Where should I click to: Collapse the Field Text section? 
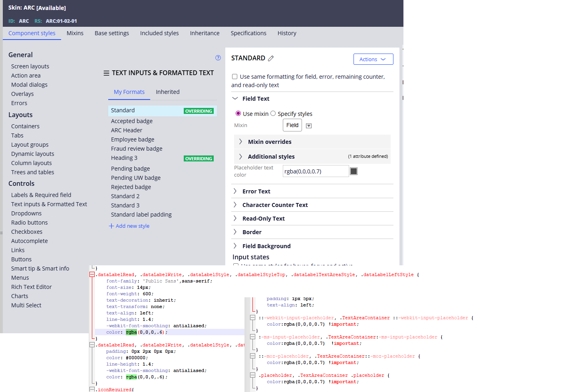tap(235, 99)
